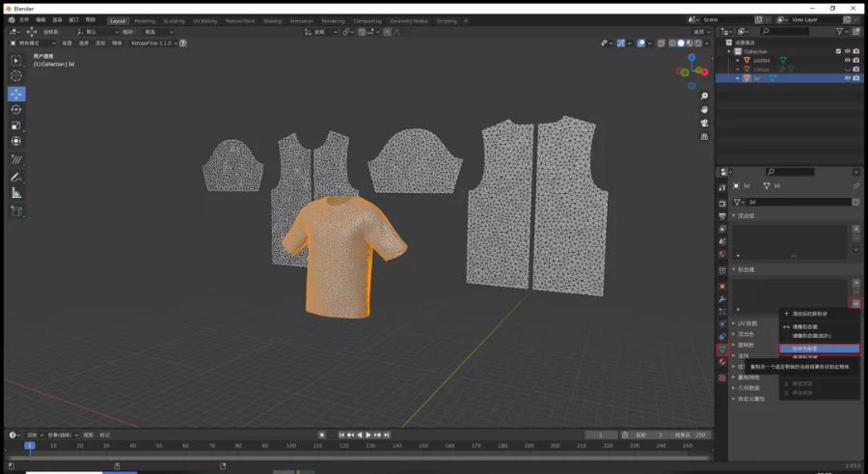Click the camera view icon in the viewport
868x474 pixels.
pos(705,122)
